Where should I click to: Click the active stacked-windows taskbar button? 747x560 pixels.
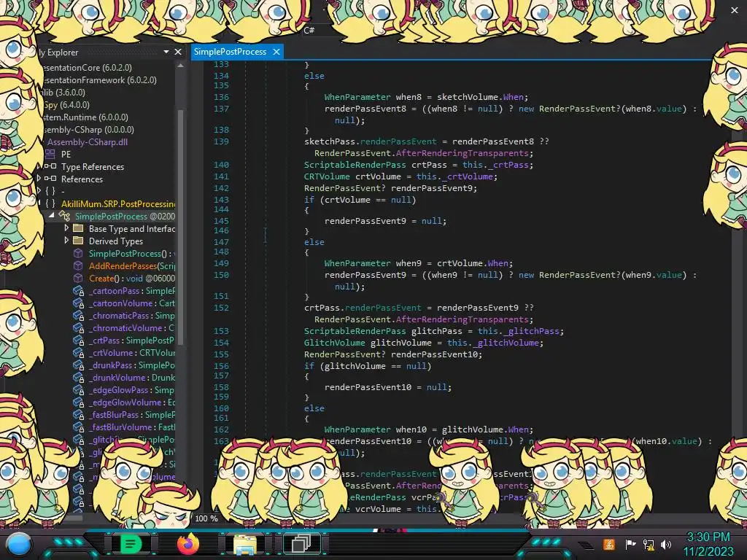301,544
